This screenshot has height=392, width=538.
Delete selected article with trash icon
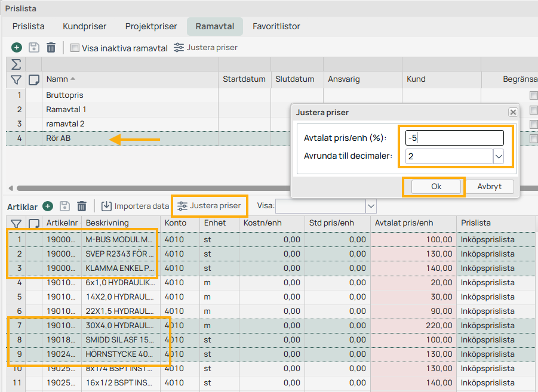[82, 206]
